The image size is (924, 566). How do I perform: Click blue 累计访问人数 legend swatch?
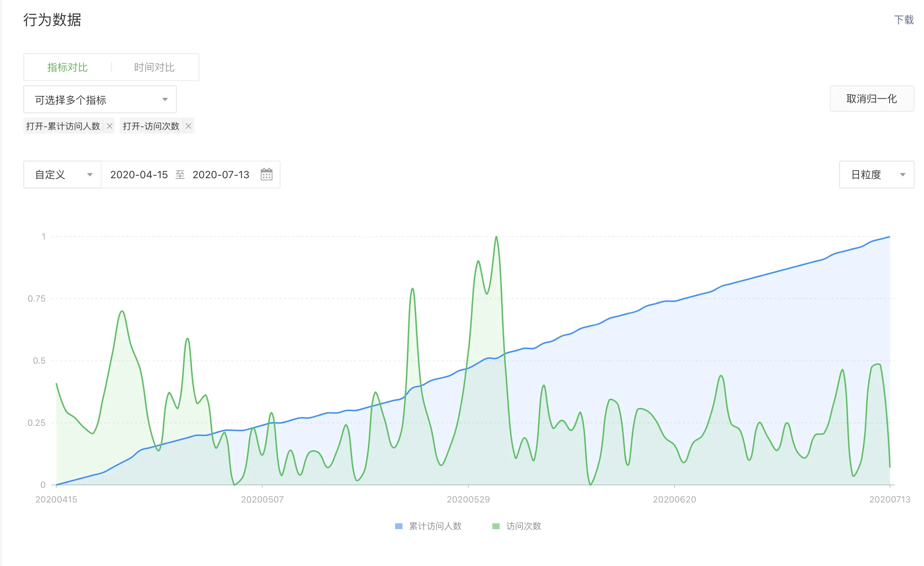click(x=398, y=526)
